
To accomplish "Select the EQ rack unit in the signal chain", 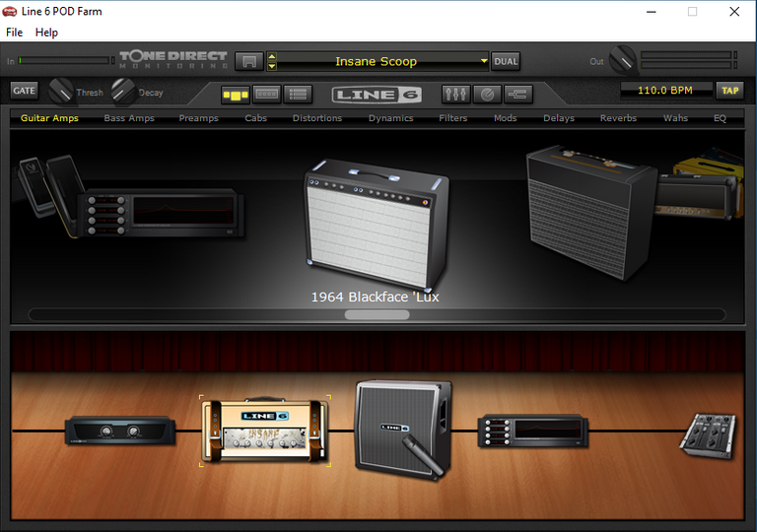I will pos(533,431).
